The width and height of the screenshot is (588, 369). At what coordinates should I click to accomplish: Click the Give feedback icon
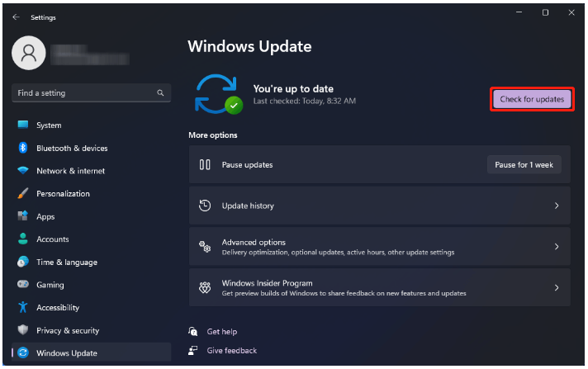click(192, 350)
